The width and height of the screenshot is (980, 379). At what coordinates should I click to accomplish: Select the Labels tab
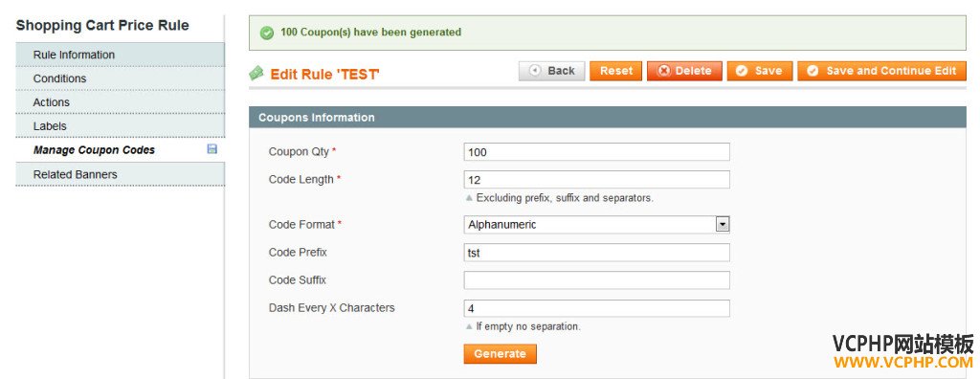[120, 125]
